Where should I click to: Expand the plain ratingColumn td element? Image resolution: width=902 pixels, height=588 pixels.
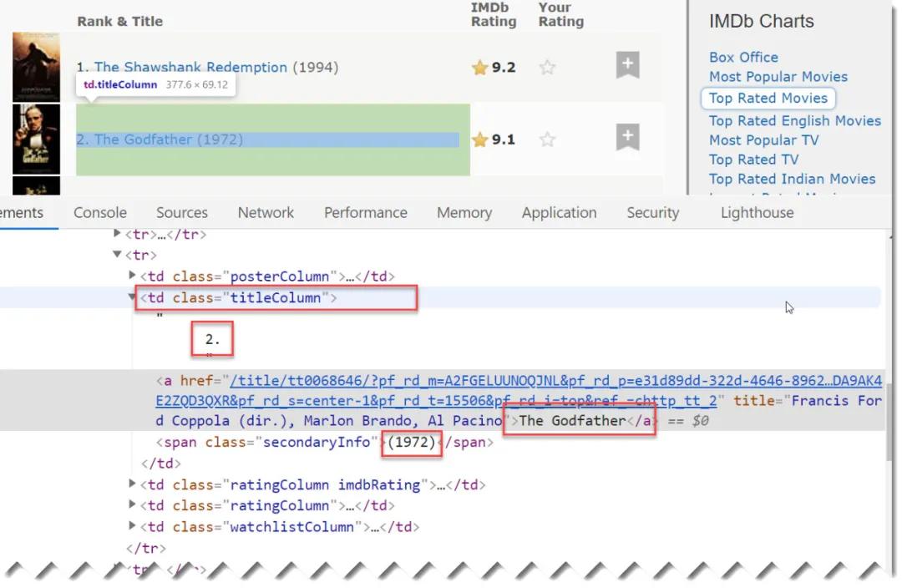tap(132, 504)
